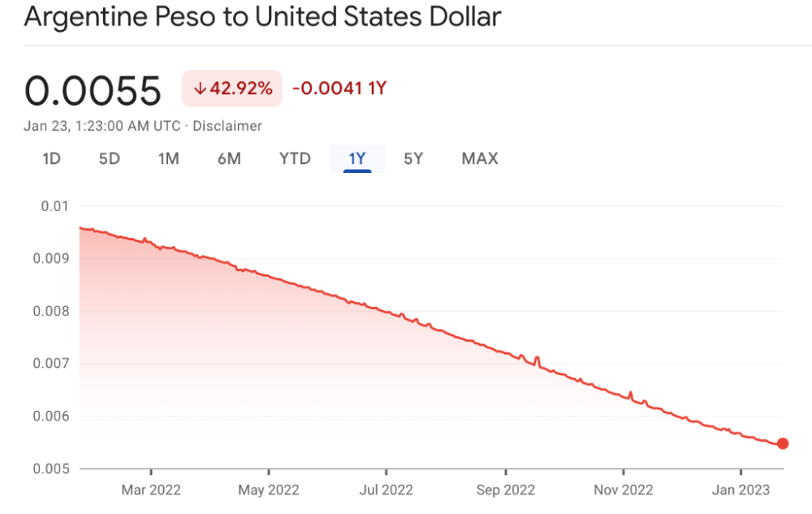Click the 0.0055 exchange rate value
The image size is (812, 514).
93,90
